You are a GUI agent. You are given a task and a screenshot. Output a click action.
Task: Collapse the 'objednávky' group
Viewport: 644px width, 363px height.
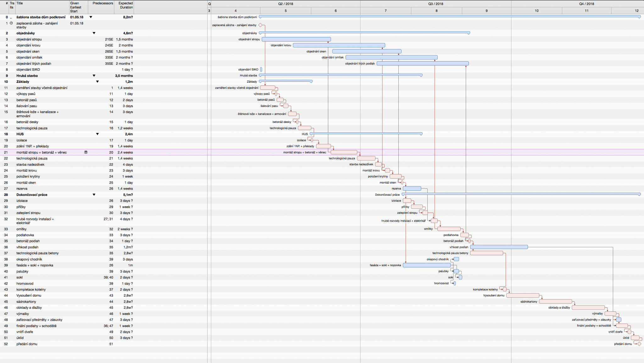[x=94, y=33]
